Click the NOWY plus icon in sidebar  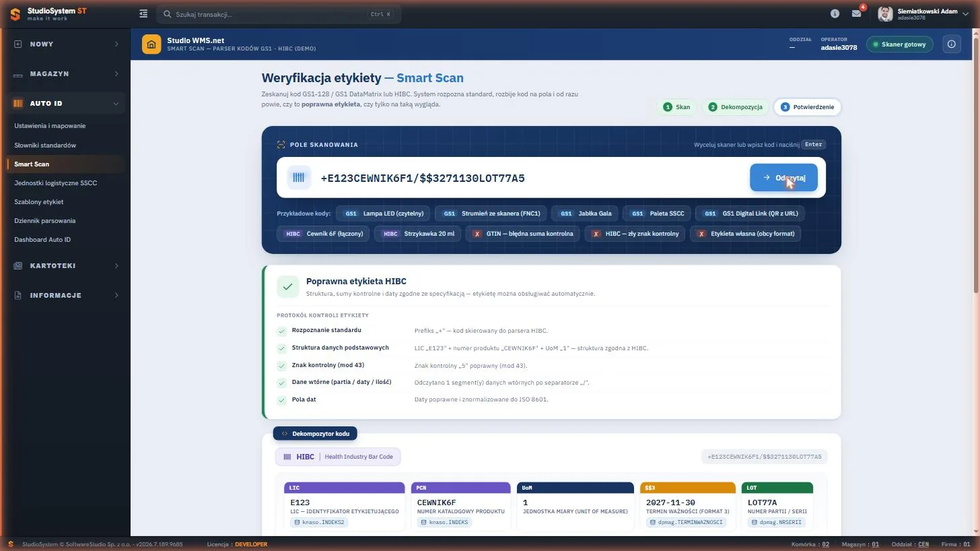click(x=17, y=44)
